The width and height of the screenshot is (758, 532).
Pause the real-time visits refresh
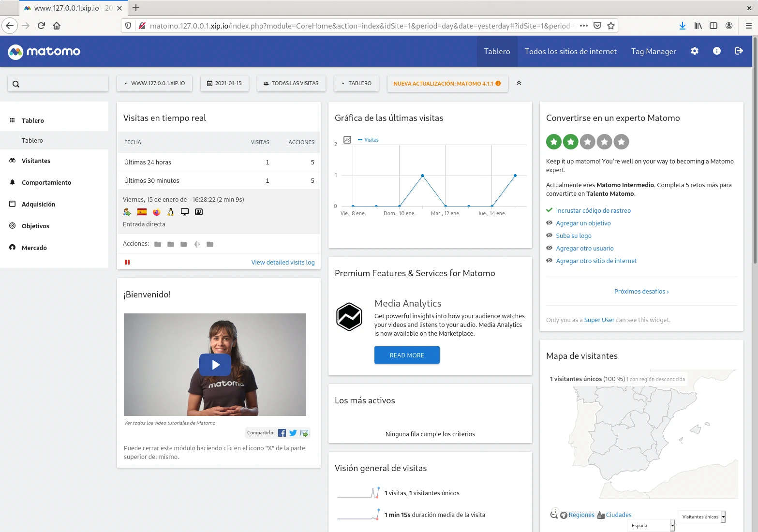tap(127, 262)
